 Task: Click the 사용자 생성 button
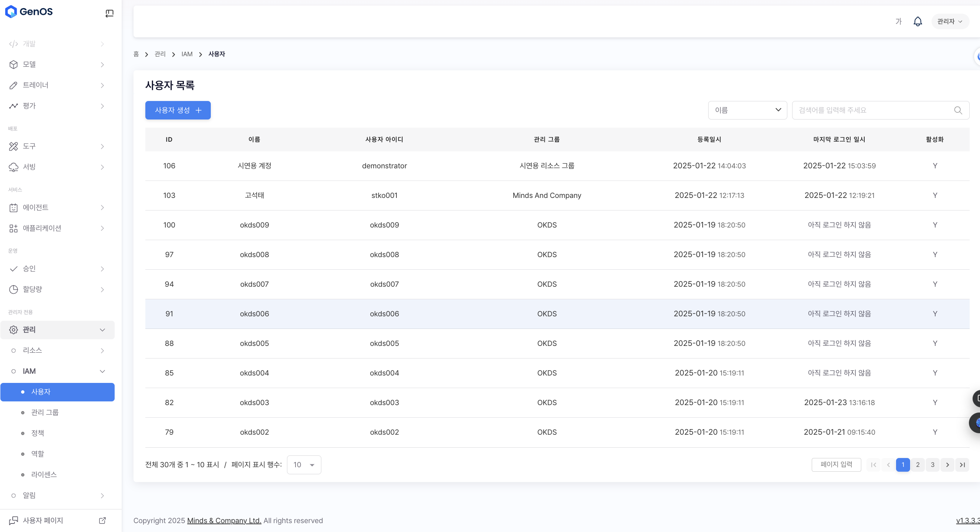[178, 110]
